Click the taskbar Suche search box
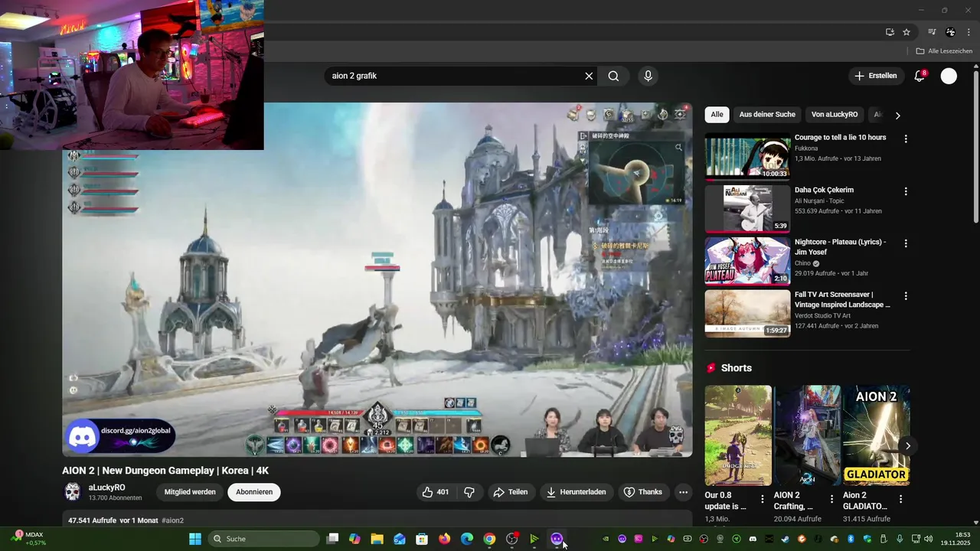 [x=264, y=539]
